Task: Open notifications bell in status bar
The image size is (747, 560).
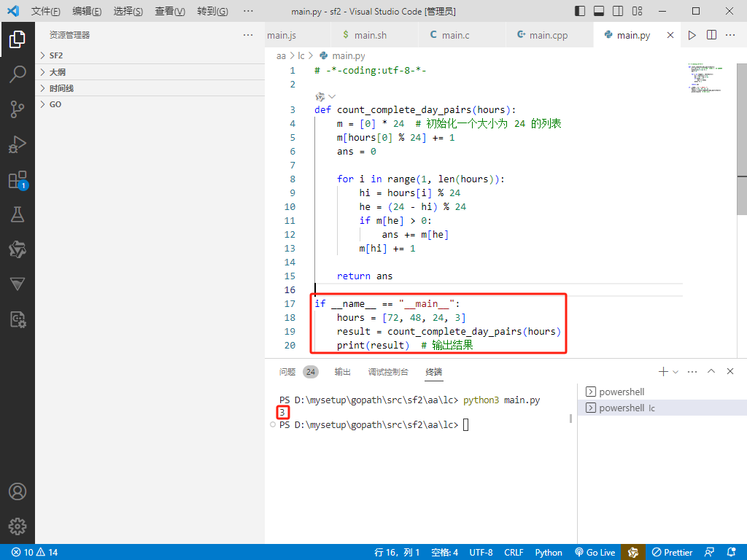Action: 731,553
